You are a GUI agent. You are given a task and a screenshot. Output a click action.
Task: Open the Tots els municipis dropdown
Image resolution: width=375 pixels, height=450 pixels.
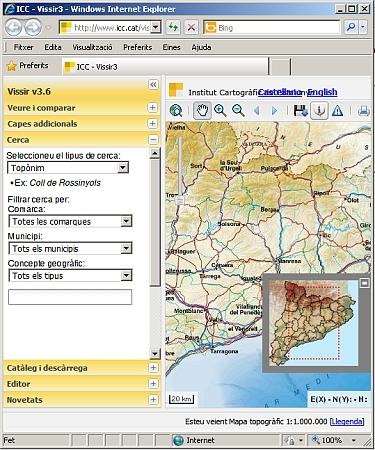(126, 248)
